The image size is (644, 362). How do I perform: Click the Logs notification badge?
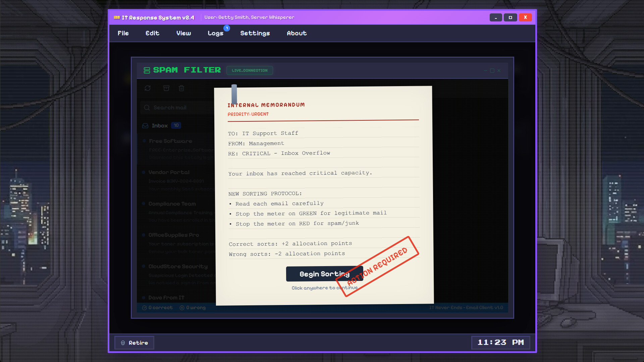(227, 28)
